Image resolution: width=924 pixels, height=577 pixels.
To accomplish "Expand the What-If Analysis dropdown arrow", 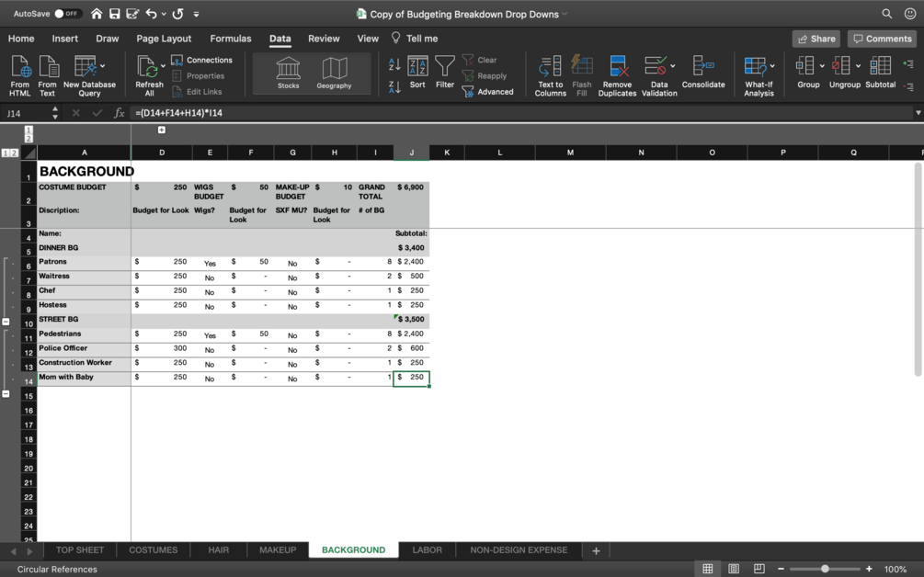I will tap(772, 66).
